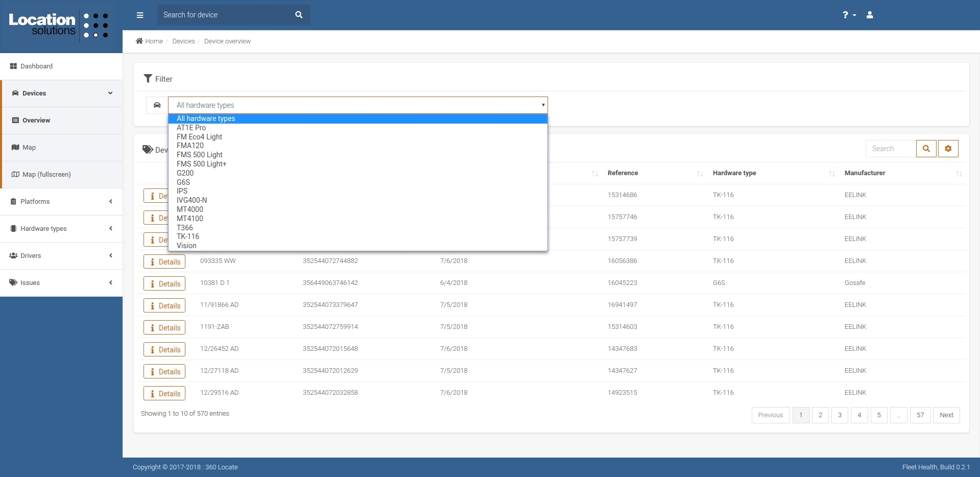Open the hamburger navigation menu
Screen dimensions: 980x477
click(139, 15)
